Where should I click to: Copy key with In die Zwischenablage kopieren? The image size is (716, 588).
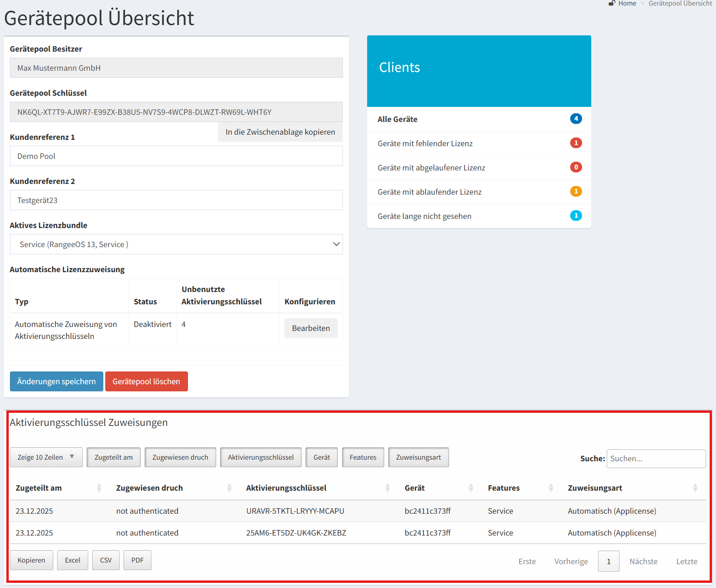(x=280, y=132)
